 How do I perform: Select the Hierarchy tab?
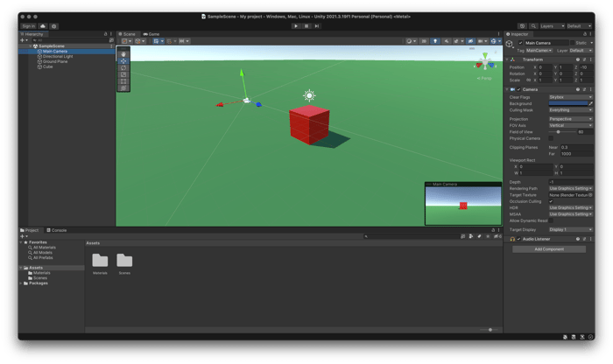(x=32, y=34)
